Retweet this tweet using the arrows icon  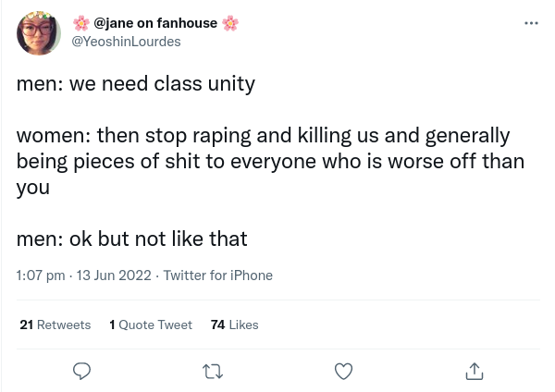[x=212, y=371]
